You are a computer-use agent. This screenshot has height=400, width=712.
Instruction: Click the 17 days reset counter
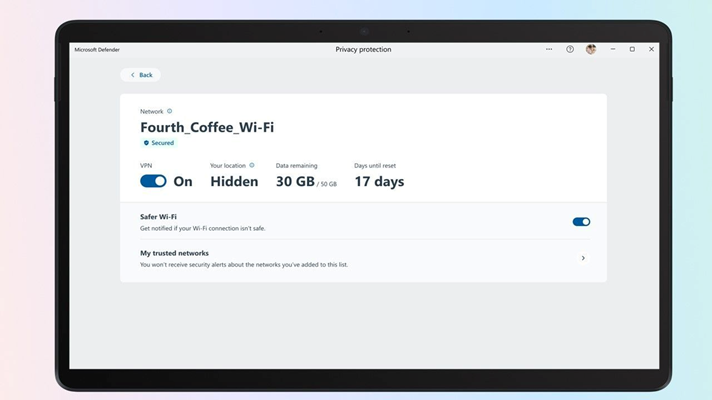click(379, 181)
